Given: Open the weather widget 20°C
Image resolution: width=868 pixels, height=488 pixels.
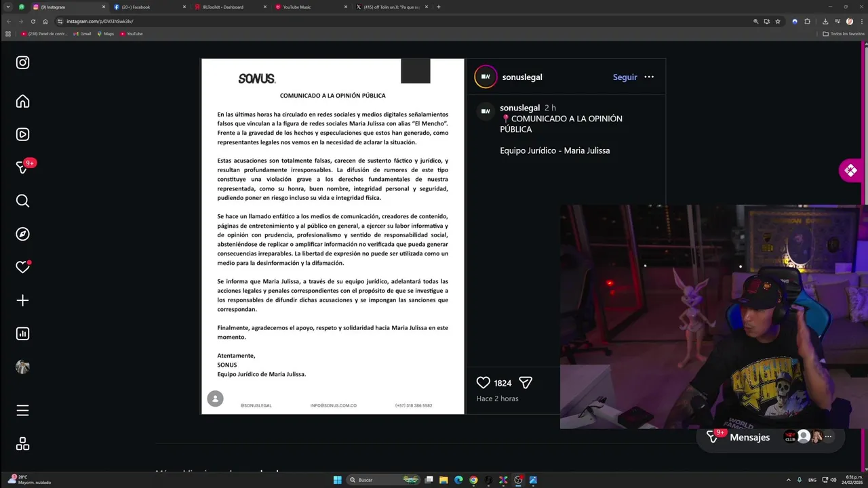Looking at the screenshot, I should (29, 480).
